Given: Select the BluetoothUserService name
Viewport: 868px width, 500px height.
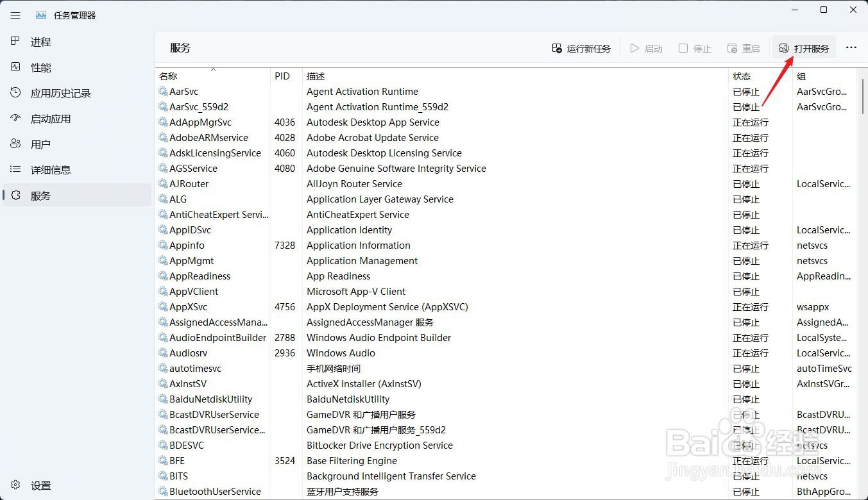Looking at the screenshot, I should coord(215,492).
